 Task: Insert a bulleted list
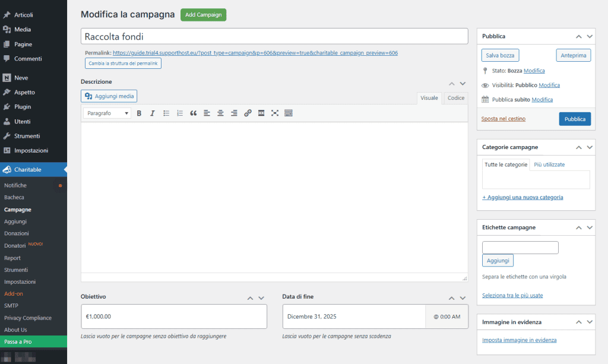tap(166, 113)
